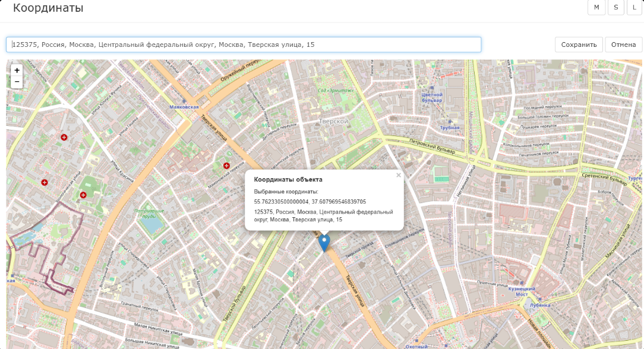This screenshot has height=349, width=644.
Task: Zoom out the map with minus button
Action: click(17, 81)
